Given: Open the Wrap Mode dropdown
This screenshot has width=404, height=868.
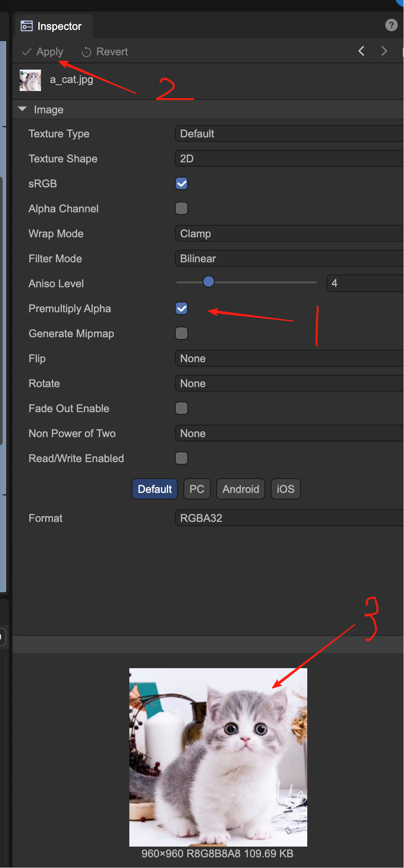Looking at the screenshot, I should pos(289,234).
